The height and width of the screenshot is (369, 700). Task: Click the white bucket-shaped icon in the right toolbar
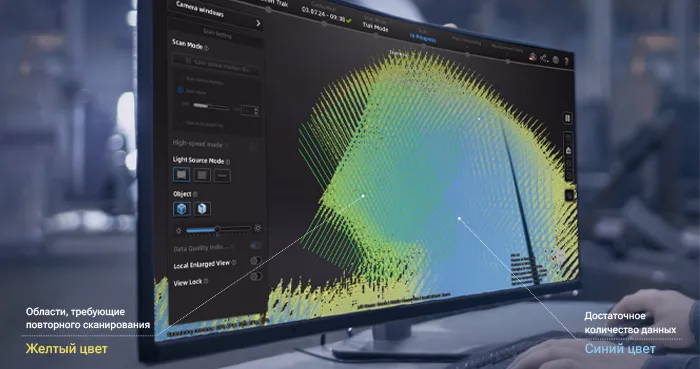(x=568, y=151)
